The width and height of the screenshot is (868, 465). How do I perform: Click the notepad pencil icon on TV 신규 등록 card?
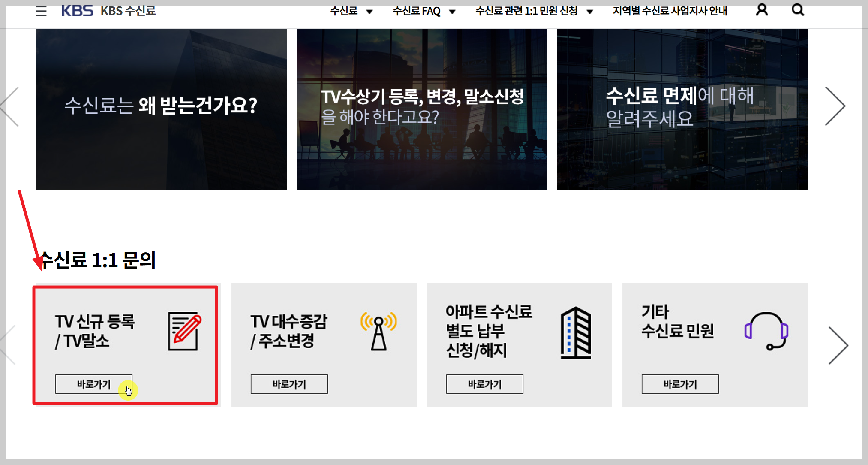185,331
